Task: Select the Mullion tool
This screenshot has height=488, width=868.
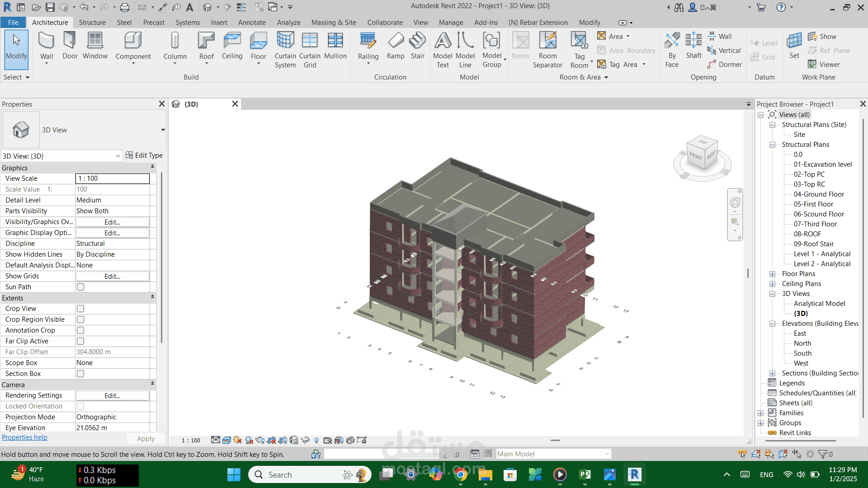Action: pos(335,46)
